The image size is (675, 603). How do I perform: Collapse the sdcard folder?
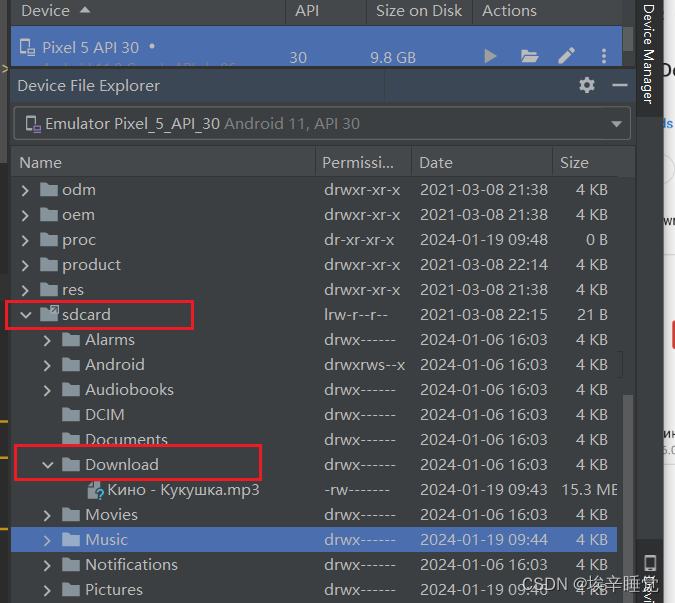pos(26,315)
